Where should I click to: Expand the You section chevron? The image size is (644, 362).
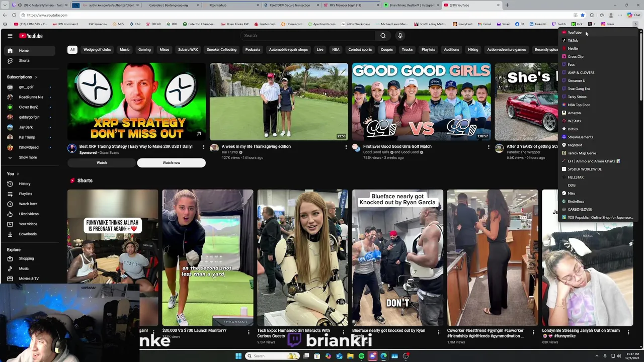tap(18, 174)
